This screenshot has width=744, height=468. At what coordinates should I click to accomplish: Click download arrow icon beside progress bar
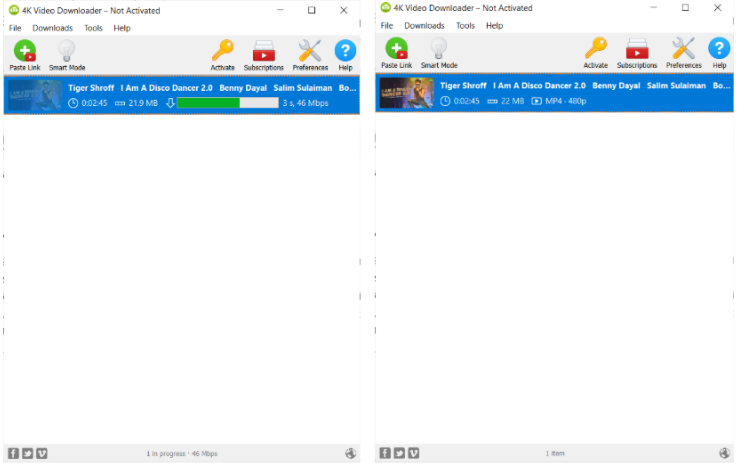[170, 103]
